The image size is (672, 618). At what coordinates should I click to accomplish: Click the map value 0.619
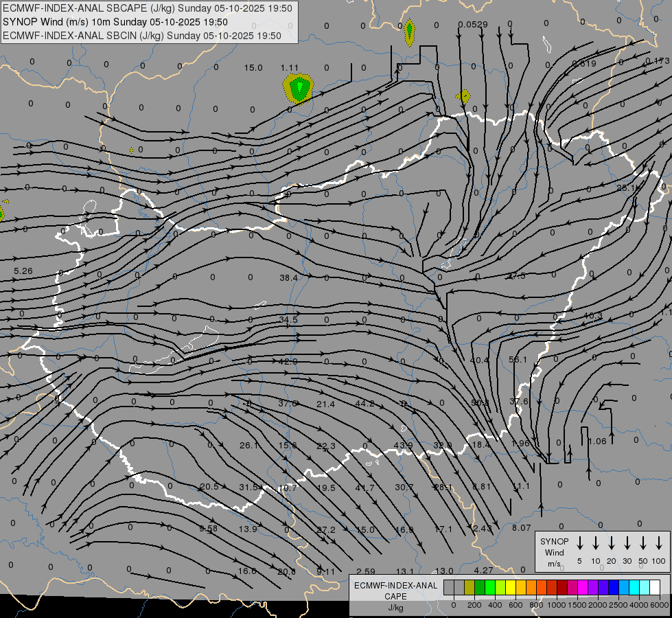pos(584,63)
